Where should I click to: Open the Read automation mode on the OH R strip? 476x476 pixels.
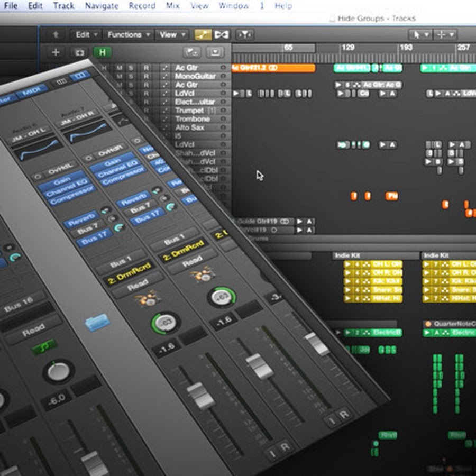pyautogui.click(x=193, y=261)
